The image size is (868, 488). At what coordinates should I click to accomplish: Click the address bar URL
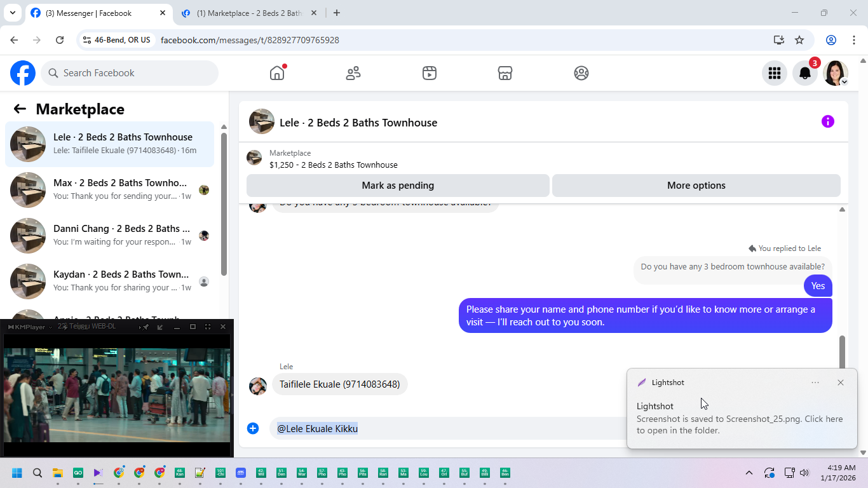(250, 40)
